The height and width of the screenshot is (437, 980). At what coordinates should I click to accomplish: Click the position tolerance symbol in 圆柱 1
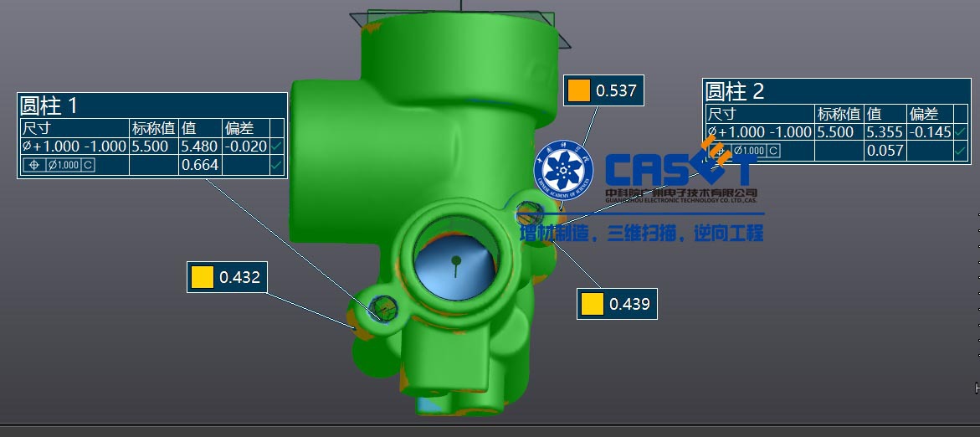point(34,165)
